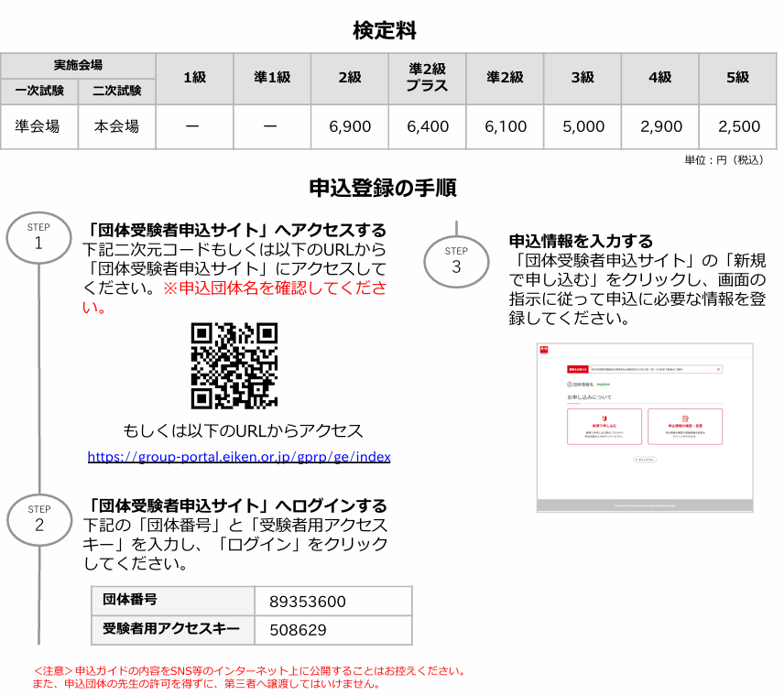Image resolution: width=784 pixels, height=695 pixels.
Task: Click the QR code for the application site
Action: pyautogui.click(x=234, y=365)
